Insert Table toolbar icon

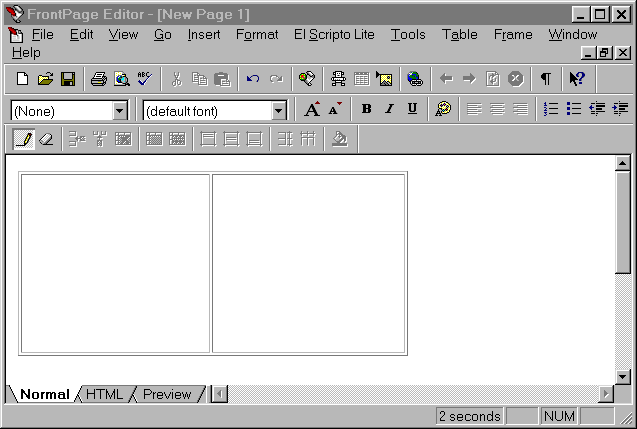(x=361, y=78)
